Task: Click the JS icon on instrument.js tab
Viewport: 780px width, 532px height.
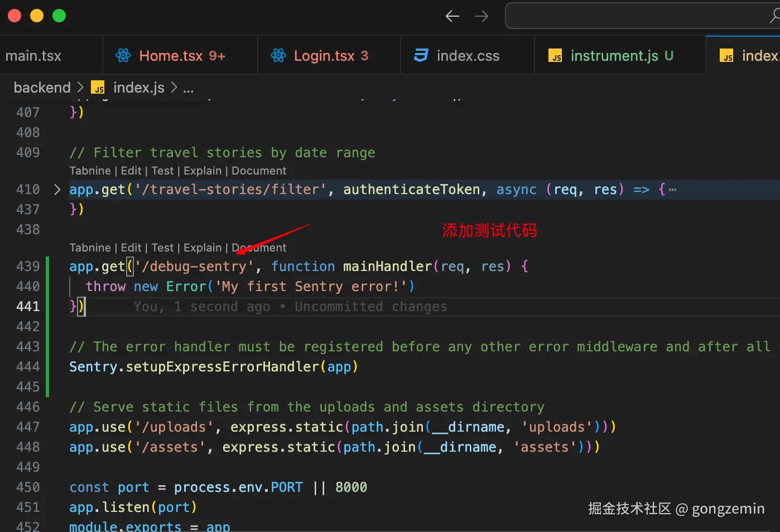Action: 555,56
